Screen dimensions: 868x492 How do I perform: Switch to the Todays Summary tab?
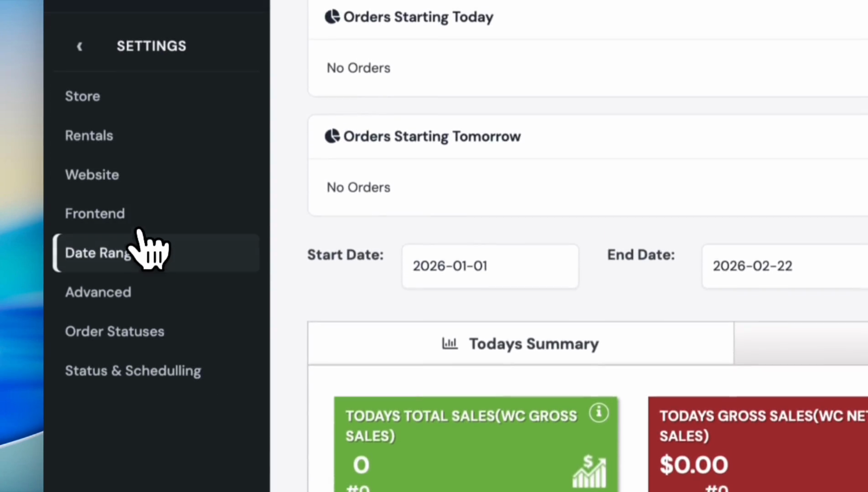[521, 343]
